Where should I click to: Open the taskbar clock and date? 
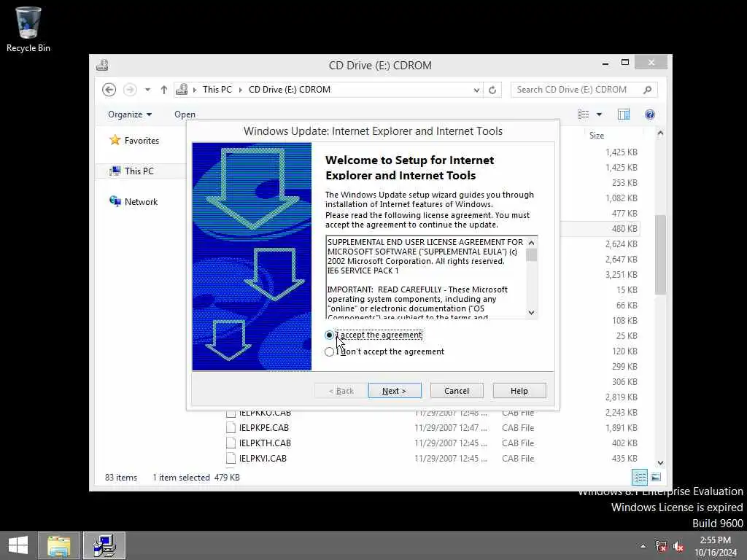[x=715, y=546]
